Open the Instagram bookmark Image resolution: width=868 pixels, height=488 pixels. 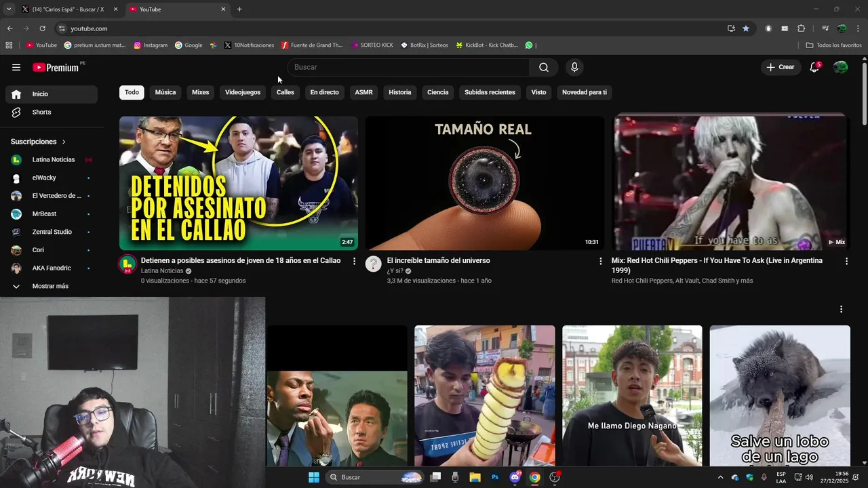pos(151,45)
